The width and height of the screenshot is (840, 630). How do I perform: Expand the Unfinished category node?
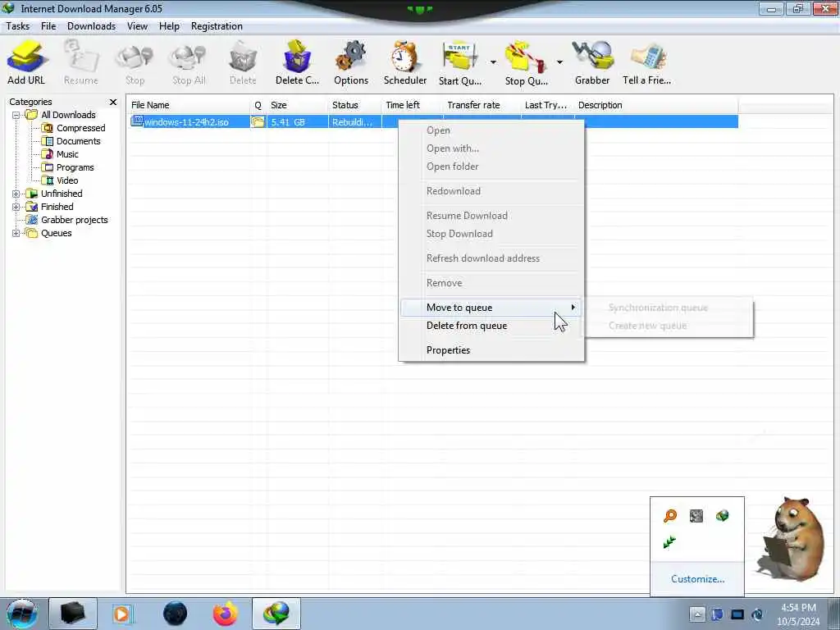16,194
